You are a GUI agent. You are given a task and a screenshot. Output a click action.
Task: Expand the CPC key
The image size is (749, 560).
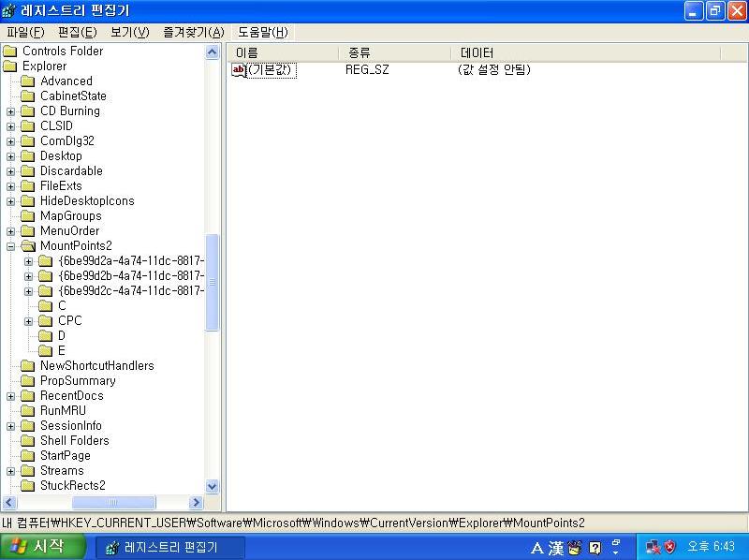[x=29, y=321]
